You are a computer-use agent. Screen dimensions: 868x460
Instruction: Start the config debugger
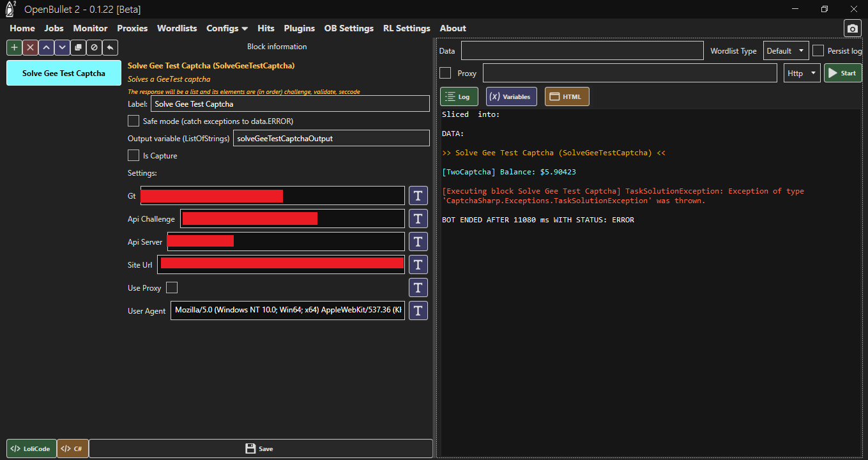click(x=842, y=72)
